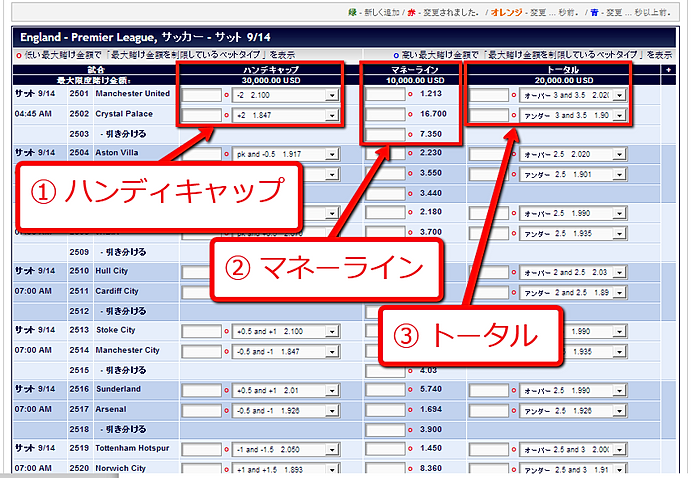Click moneyline stake field for odds 3.440
The width and height of the screenshot is (692, 478).
(x=385, y=194)
